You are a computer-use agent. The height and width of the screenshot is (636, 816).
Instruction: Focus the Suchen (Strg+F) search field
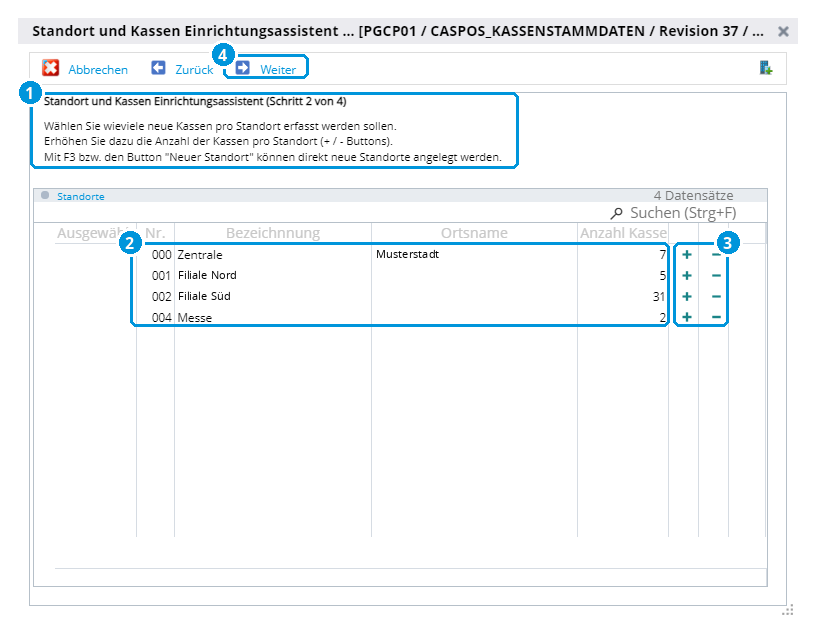point(683,213)
